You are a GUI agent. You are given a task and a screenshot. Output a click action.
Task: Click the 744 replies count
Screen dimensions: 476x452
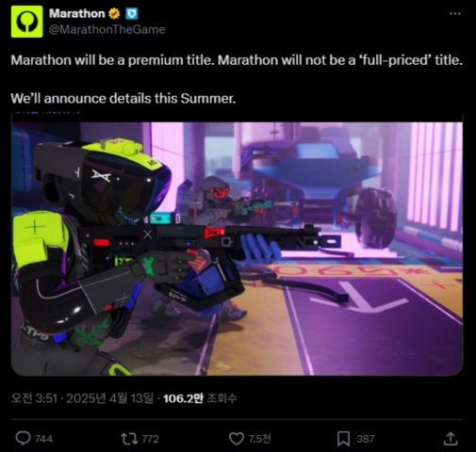pos(43,439)
